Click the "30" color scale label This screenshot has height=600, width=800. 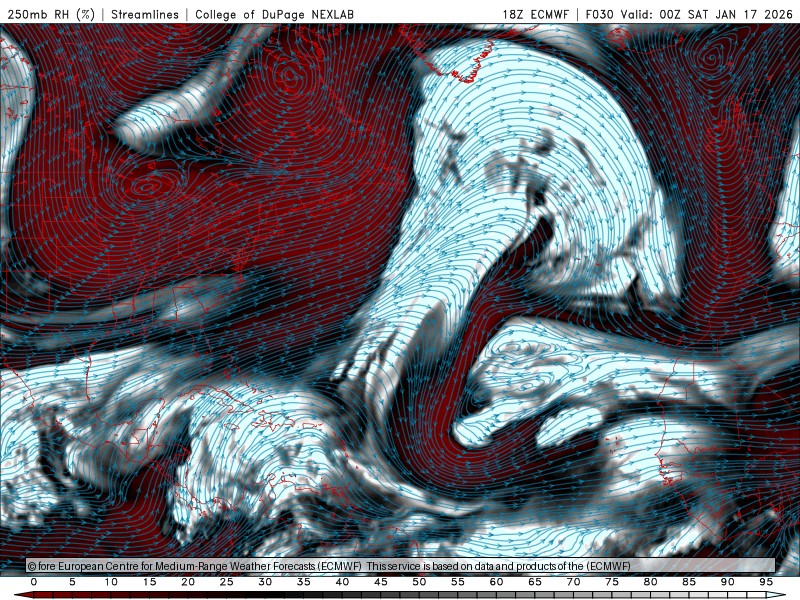(x=265, y=582)
